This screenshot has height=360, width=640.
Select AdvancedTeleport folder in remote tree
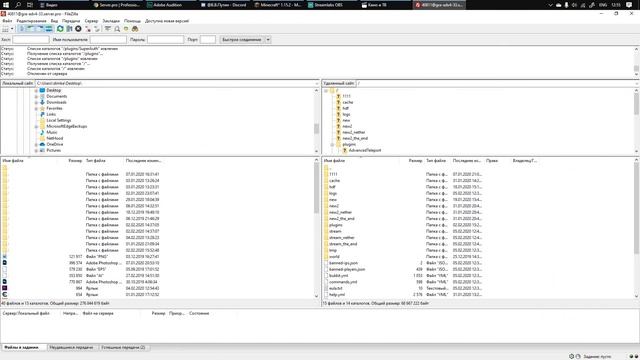point(365,150)
